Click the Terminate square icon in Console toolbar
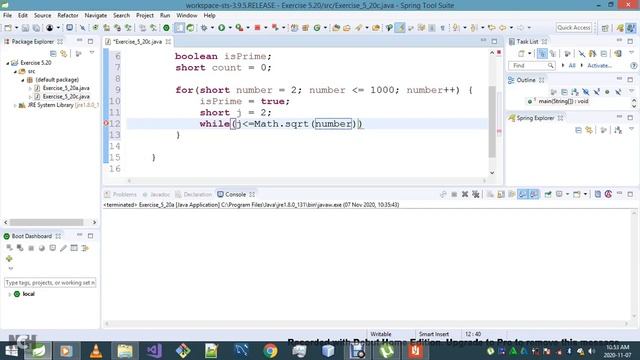Viewport: 640px width, 360px height. point(454,194)
